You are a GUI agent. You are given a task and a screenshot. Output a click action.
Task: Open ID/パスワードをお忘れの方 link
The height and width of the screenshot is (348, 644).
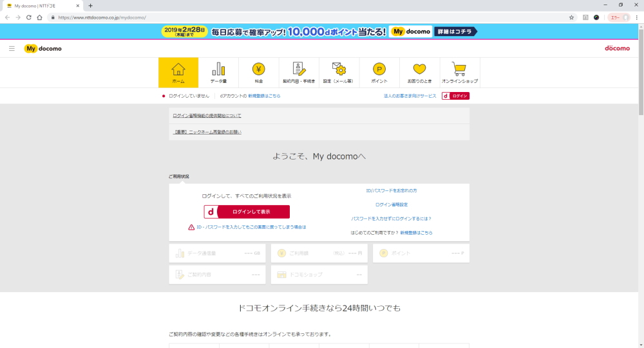tap(392, 191)
